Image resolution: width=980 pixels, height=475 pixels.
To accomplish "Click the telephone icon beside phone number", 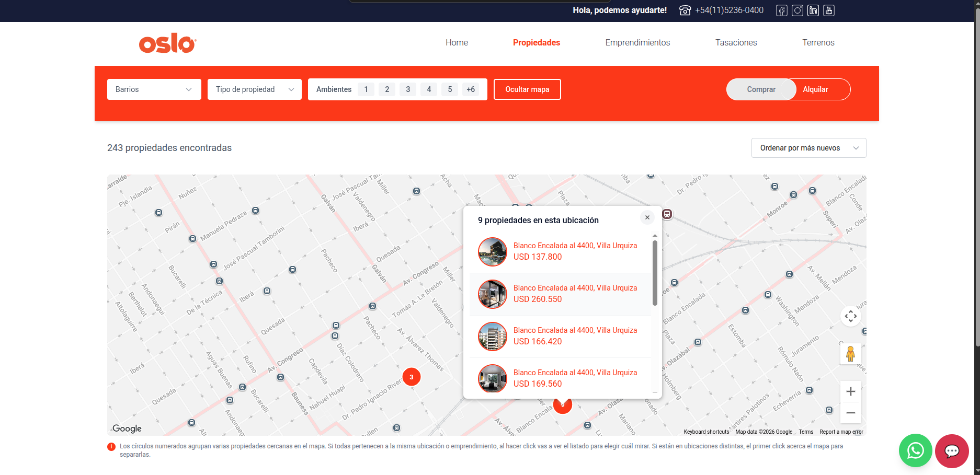I will tap(685, 10).
